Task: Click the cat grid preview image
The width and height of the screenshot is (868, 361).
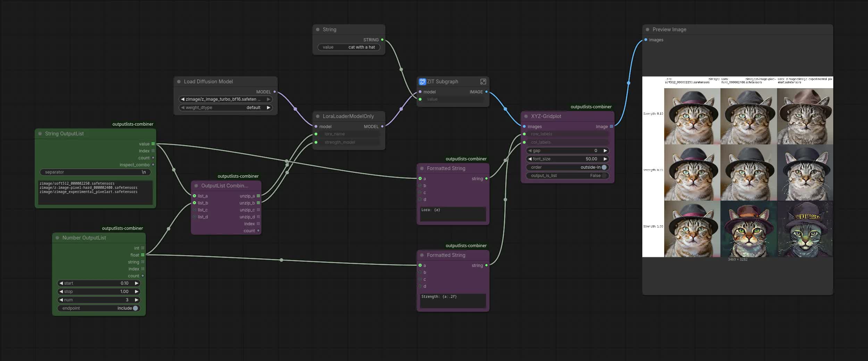Action: pos(738,167)
